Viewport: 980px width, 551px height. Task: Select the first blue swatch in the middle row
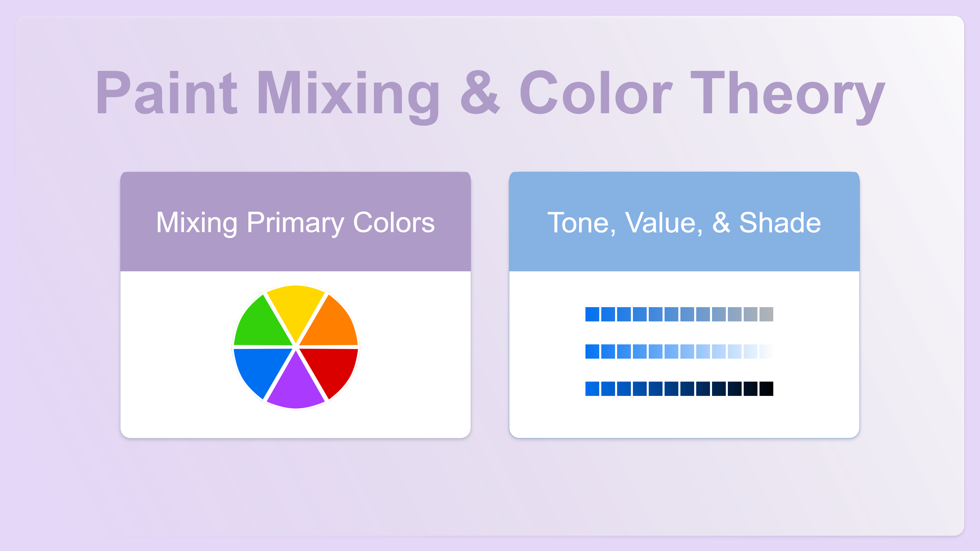tap(592, 351)
